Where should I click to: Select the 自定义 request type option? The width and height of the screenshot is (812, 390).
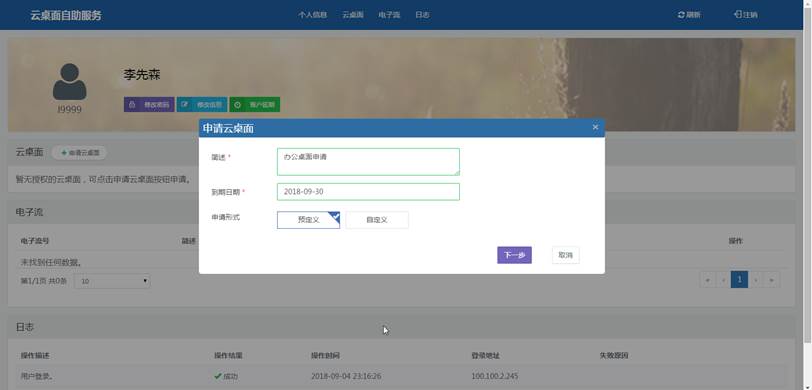(377, 220)
